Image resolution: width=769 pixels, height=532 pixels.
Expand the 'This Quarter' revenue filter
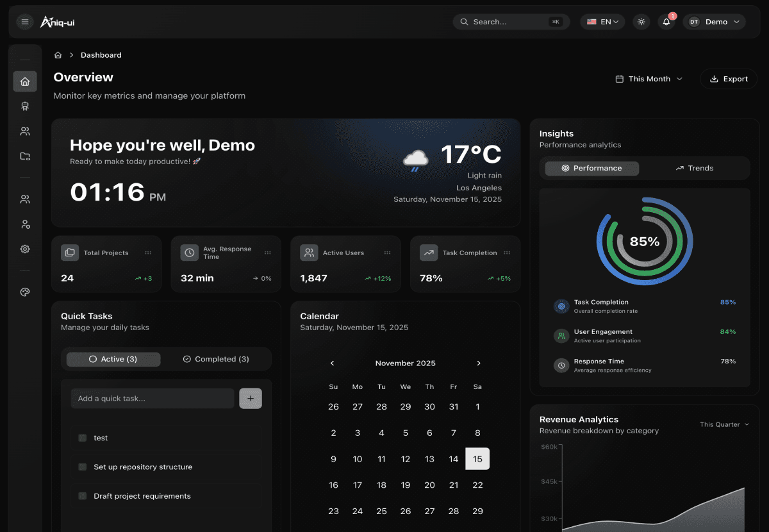723,424
